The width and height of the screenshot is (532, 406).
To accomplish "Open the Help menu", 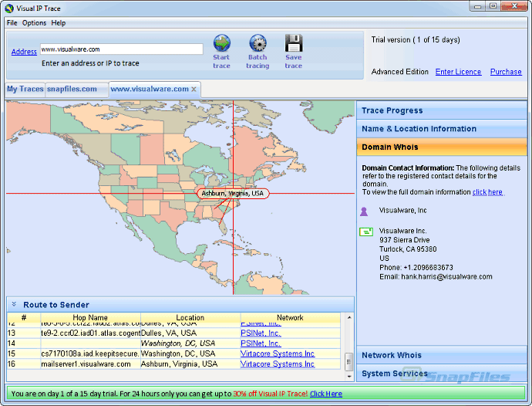I will coord(59,22).
